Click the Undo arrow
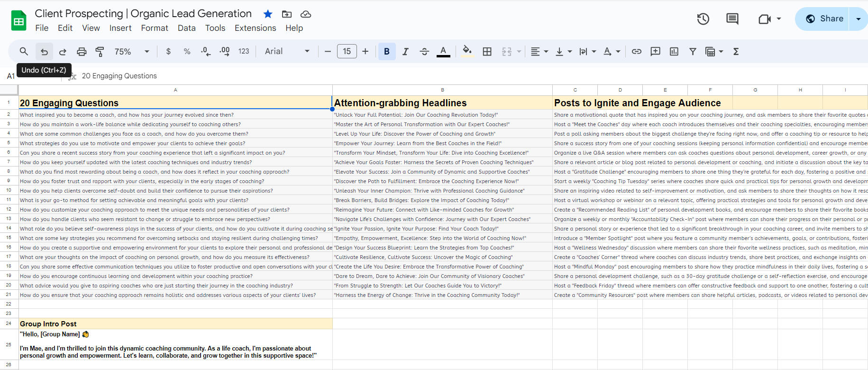The height and width of the screenshot is (370, 868). 44,51
